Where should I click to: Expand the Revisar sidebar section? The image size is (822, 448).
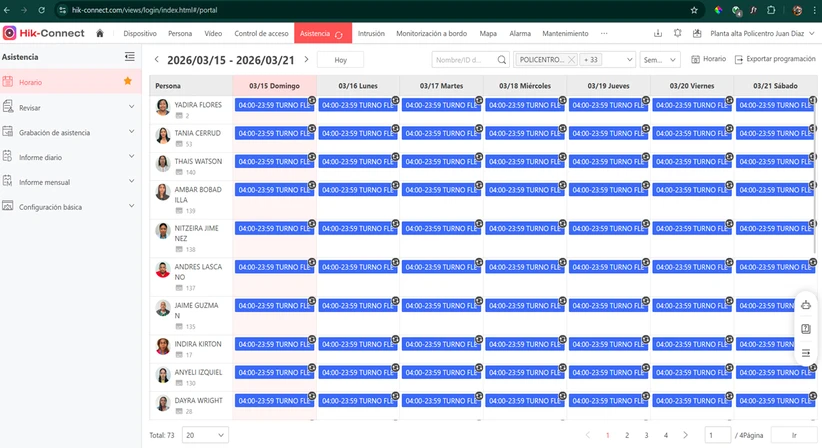pyautogui.click(x=131, y=107)
